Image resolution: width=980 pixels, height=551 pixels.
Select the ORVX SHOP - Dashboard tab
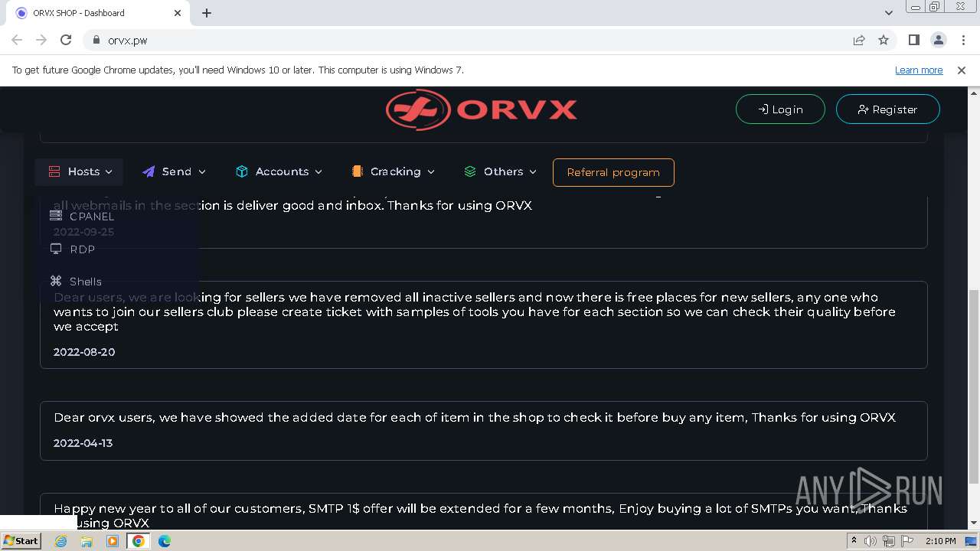pyautogui.click(x=98, y=13)
